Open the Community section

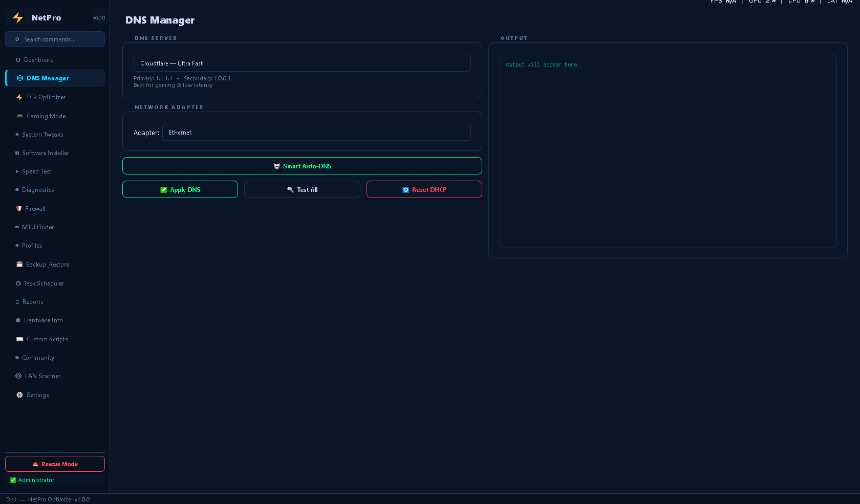(55, 358)
